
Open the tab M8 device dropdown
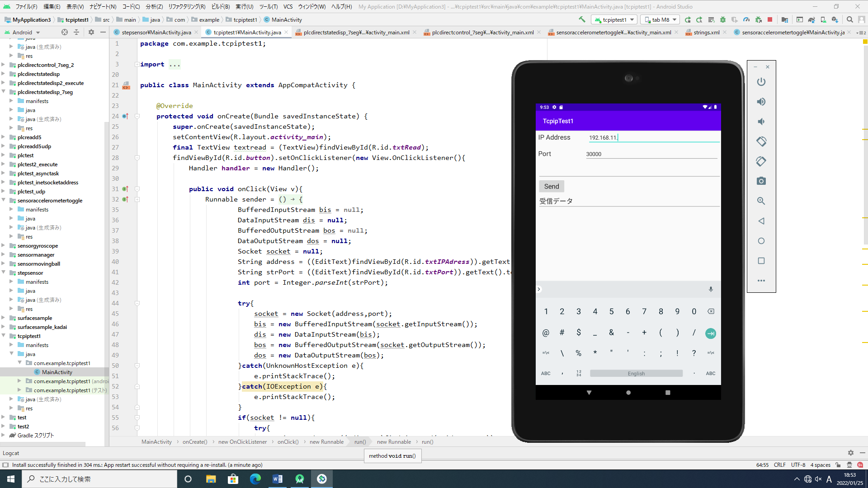pyautogui.click(x=660, y=19)
